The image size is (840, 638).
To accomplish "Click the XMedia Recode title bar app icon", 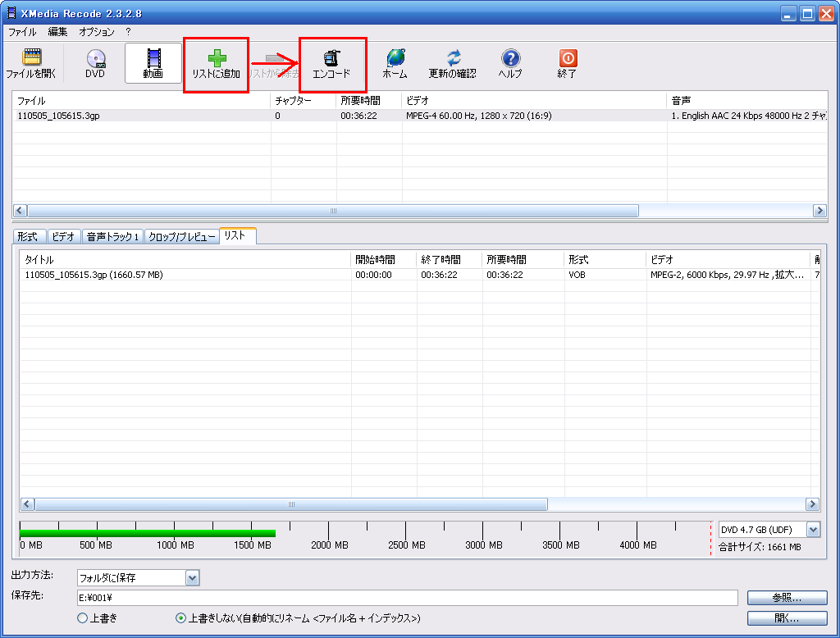I will pyautogui.click(x=11, y=13).
